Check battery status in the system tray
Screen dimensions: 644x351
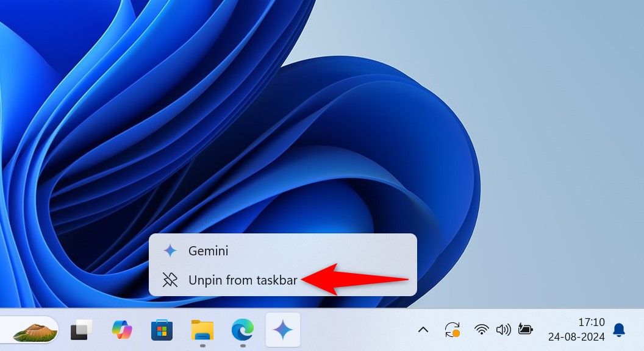[x=526, y=329]
